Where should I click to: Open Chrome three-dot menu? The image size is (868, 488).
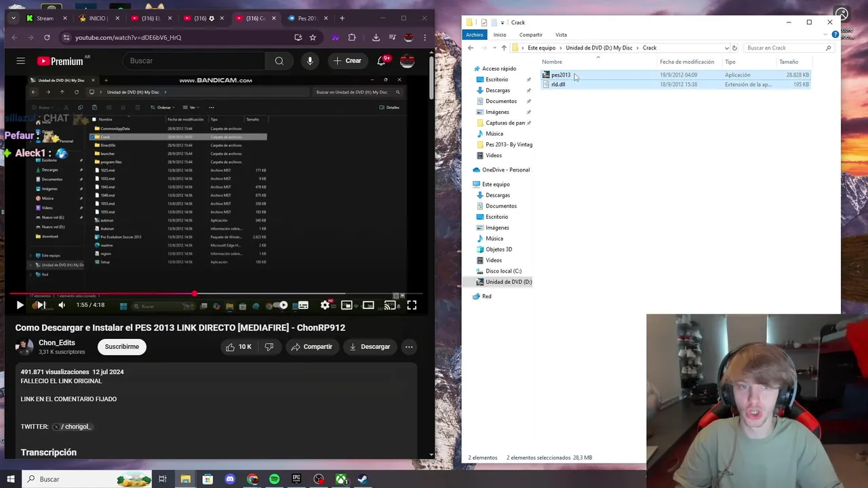(x=425, y=37)
